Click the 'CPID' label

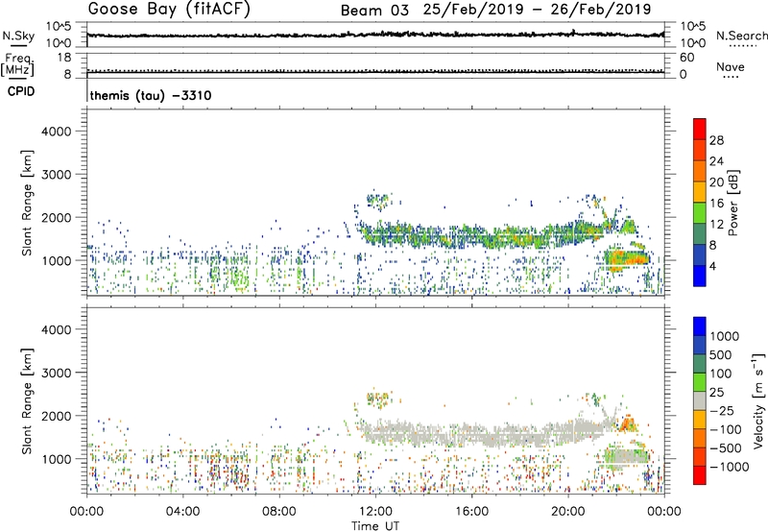(21, 91)
